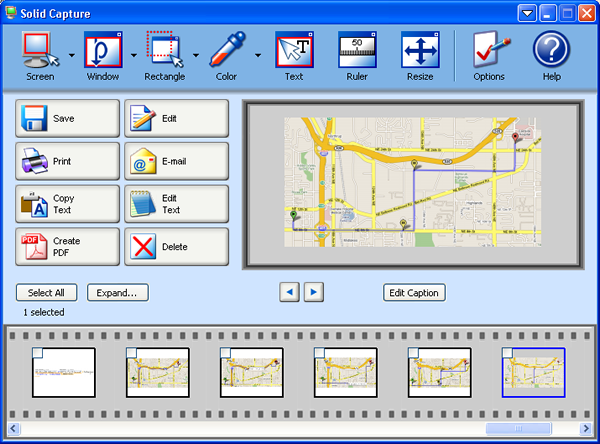Check the fourth filmstrip thumbnail checkbox
The width and height of the screenshot is (600, 444).
[319, 353]
